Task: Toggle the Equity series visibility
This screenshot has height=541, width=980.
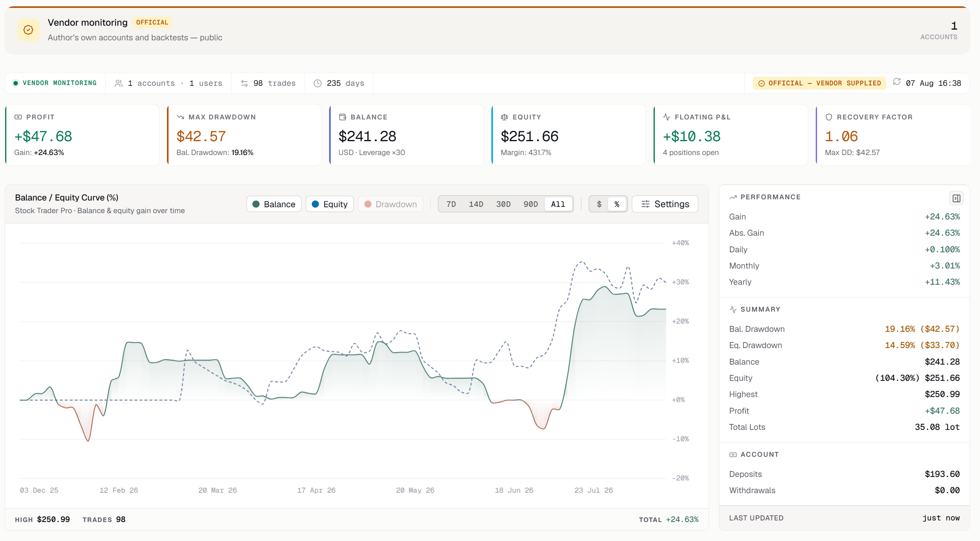Action: click(330, 204)
